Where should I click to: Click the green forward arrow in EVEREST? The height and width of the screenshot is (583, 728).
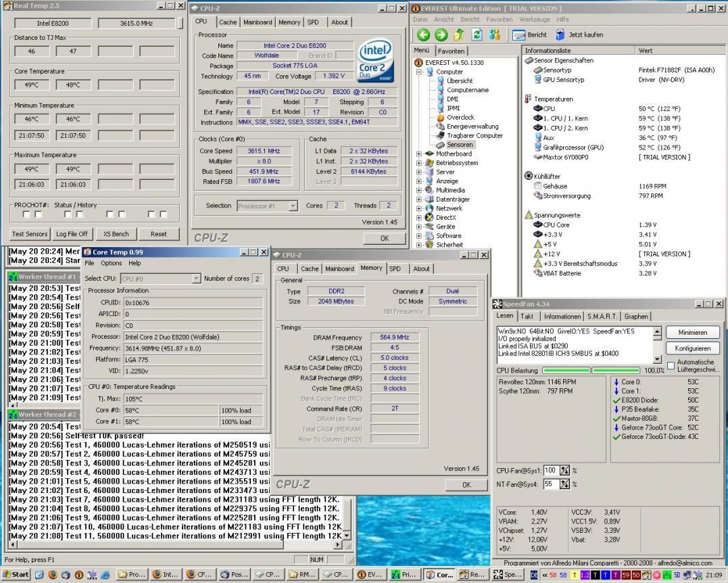pyautogui.click(x=441, y=34)
